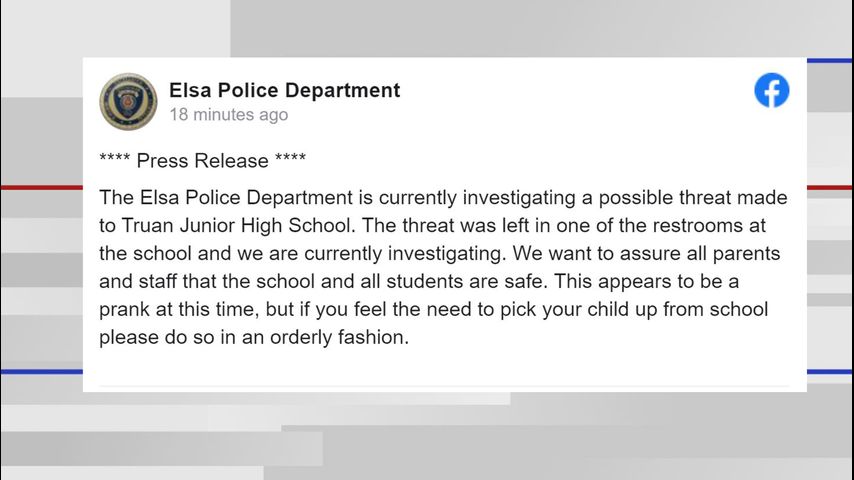Click the words "possible threat" in the post
854x480 pixels.
(x=656, y=198)
